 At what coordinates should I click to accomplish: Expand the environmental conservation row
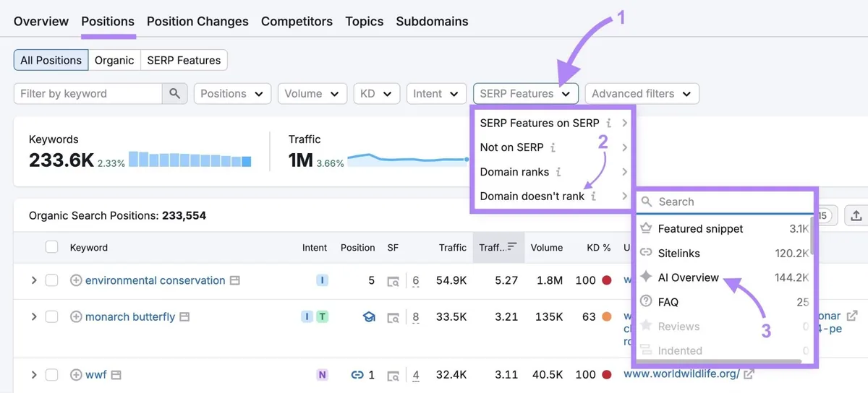tap(33, 280)
